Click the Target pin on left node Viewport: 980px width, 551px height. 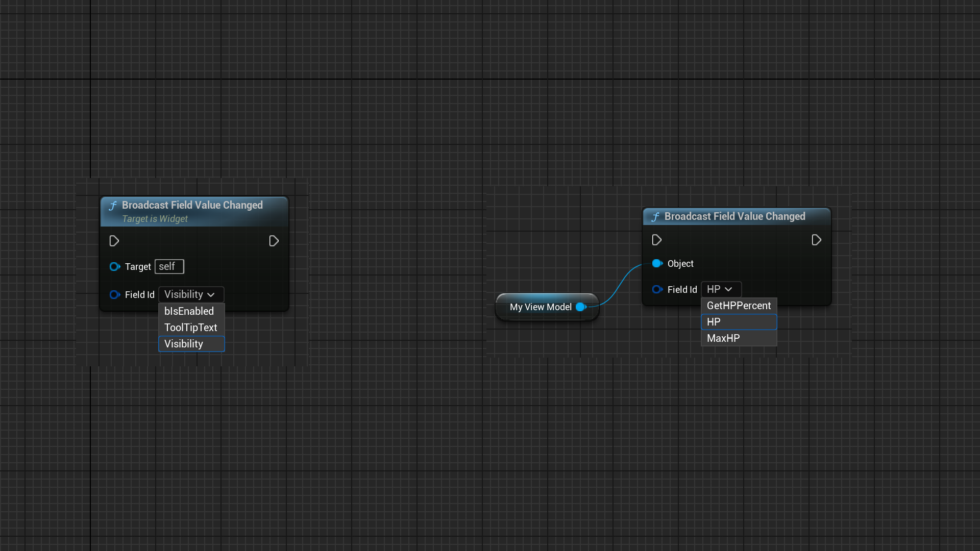click(x=114, y=266)
